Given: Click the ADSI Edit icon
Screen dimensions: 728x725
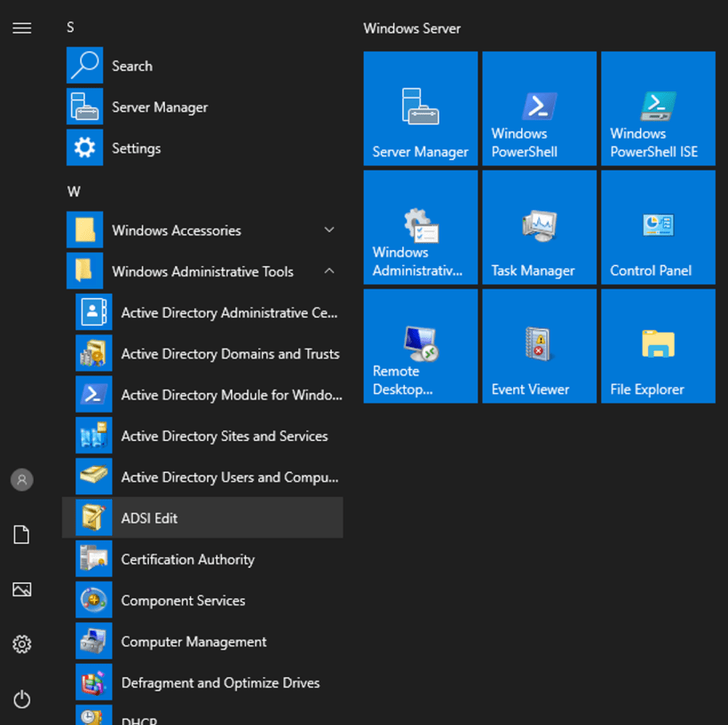Looking at the screenshot, I should pyautogui.click(x=94, y=517).
